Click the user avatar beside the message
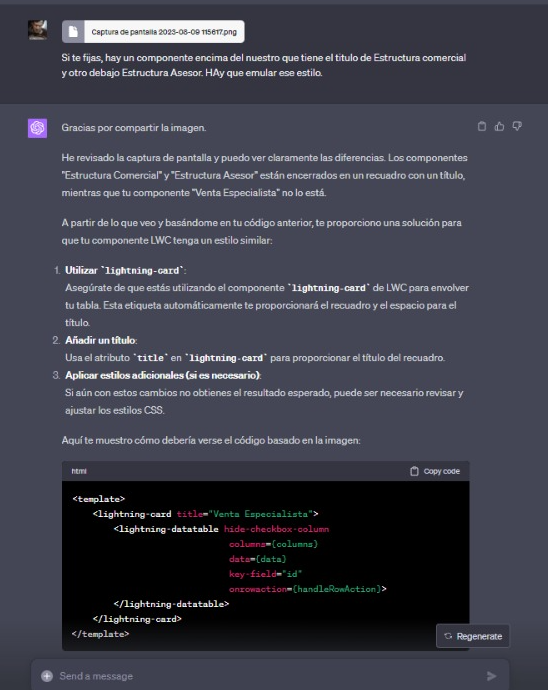Screen dimensions: 548x690 tap(37, 30)
